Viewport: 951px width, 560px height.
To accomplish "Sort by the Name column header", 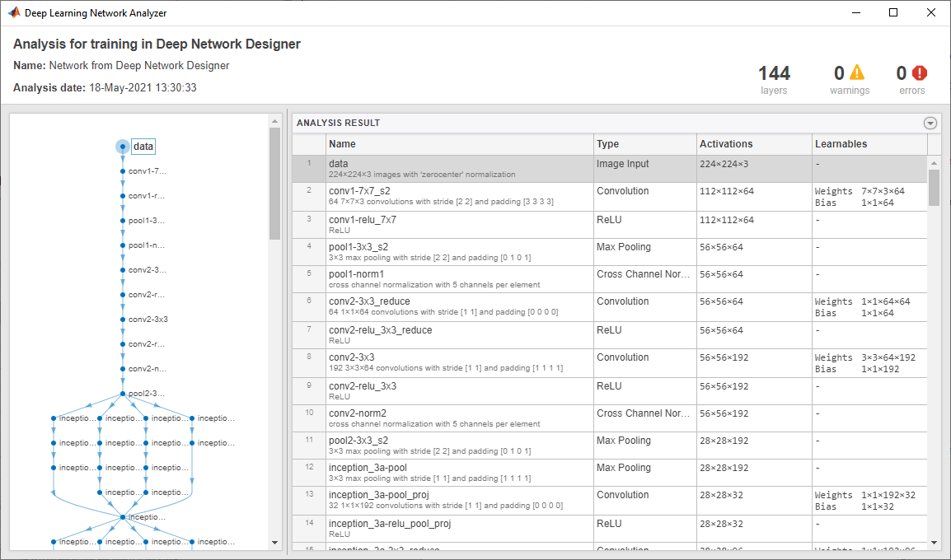I will click(458, 144).
